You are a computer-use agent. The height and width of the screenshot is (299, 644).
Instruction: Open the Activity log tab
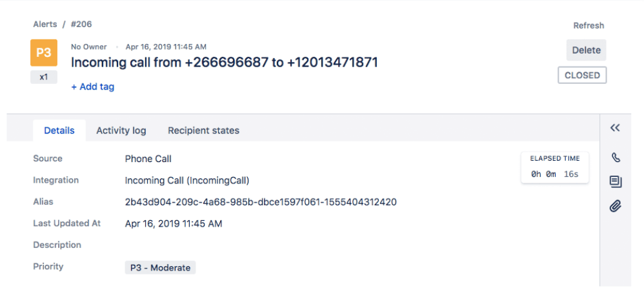(121, 131)
